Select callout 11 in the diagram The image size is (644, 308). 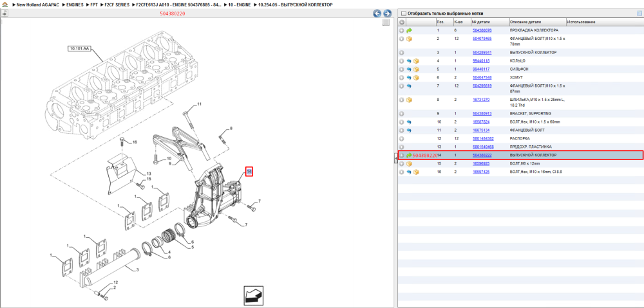pos(199,104)
